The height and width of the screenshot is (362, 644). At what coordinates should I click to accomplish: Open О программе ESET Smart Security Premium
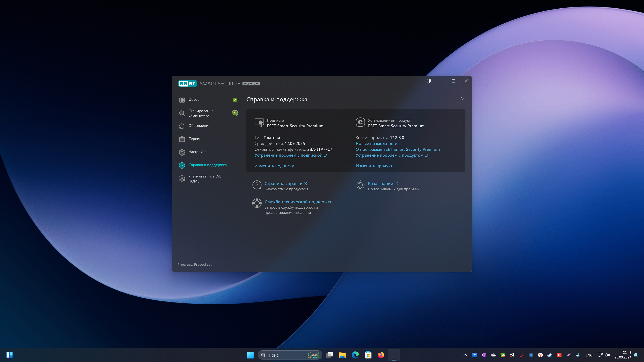397,149
